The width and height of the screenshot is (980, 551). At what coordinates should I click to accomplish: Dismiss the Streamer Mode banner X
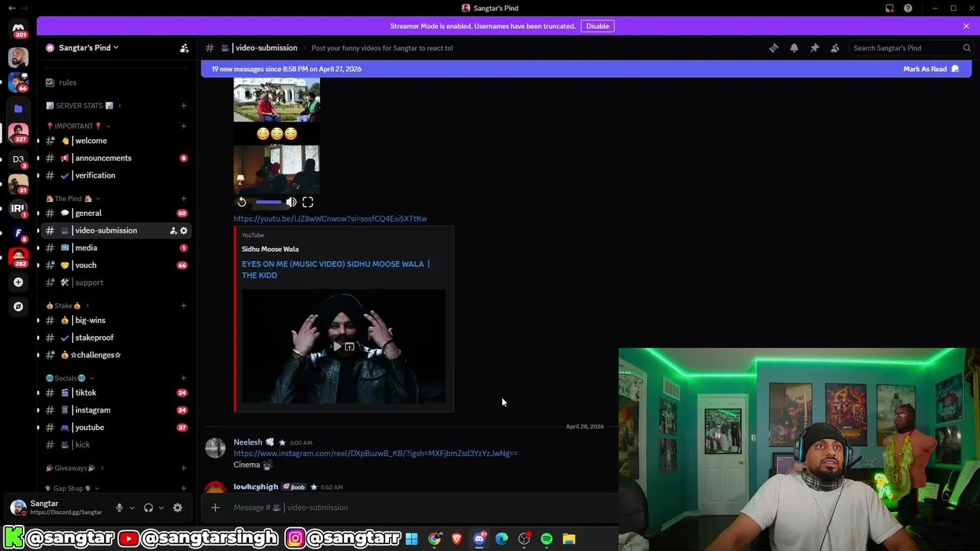(966, 26)
